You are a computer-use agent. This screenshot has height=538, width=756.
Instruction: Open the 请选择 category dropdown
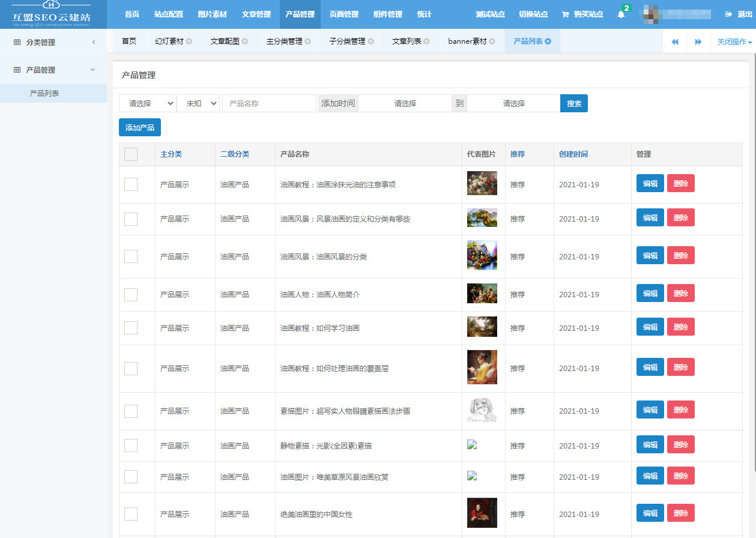[148, 103]
